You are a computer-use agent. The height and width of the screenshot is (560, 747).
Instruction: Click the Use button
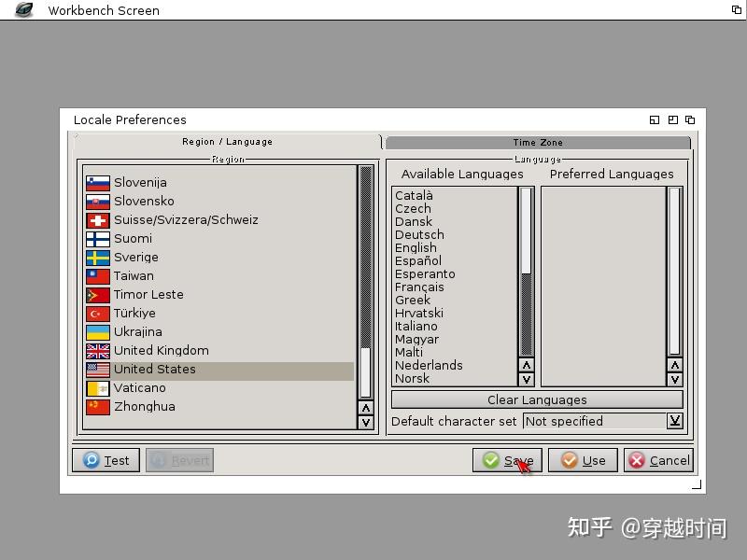[583, 460]
